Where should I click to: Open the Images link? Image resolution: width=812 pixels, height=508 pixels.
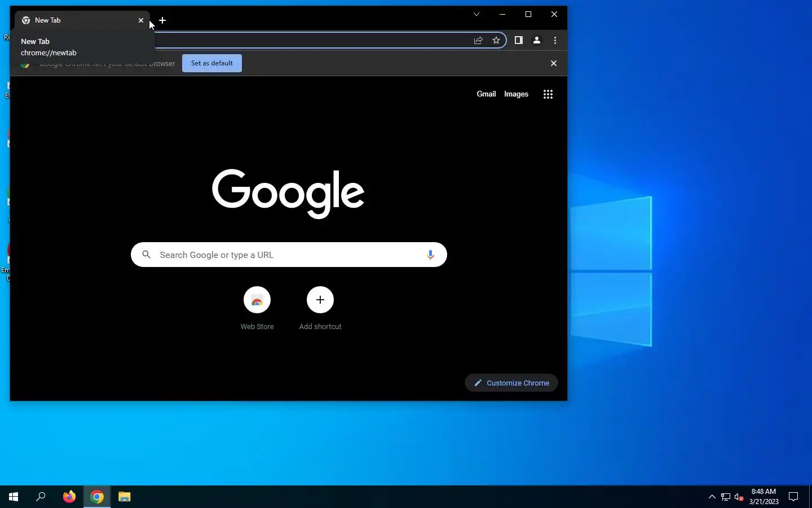(x=516, y=94)
